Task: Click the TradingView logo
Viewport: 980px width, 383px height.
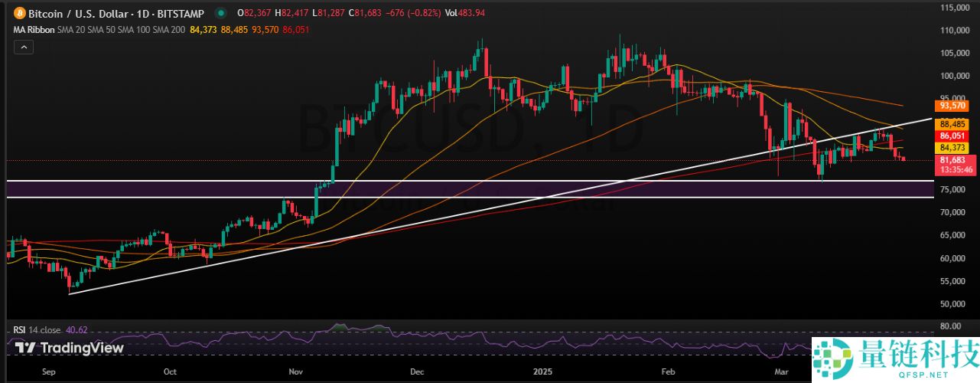Action: [x=69, y=348]
